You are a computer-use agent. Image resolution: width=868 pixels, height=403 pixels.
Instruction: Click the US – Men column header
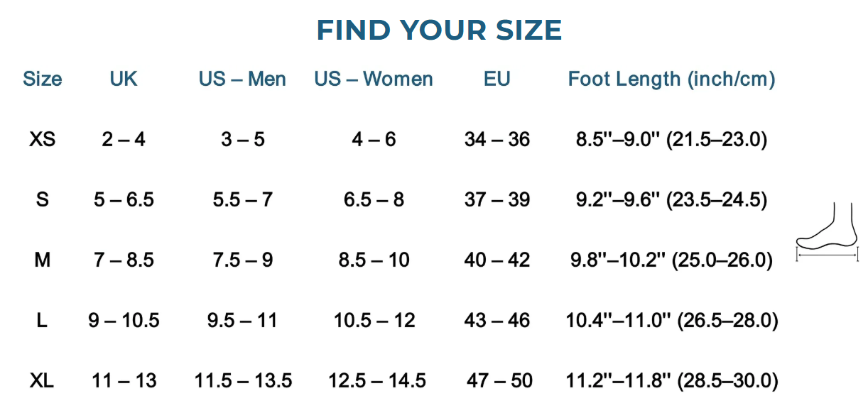coord(242,79)
